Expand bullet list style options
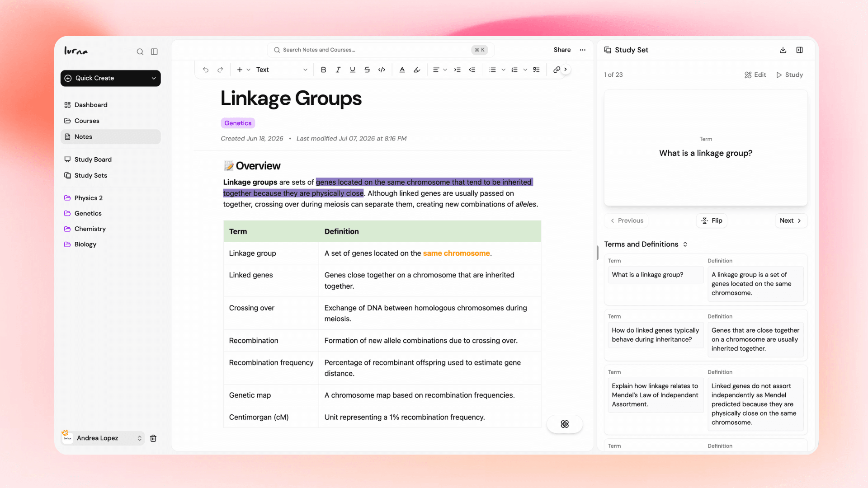Screen dimensions: 868x488 point(503,70)
